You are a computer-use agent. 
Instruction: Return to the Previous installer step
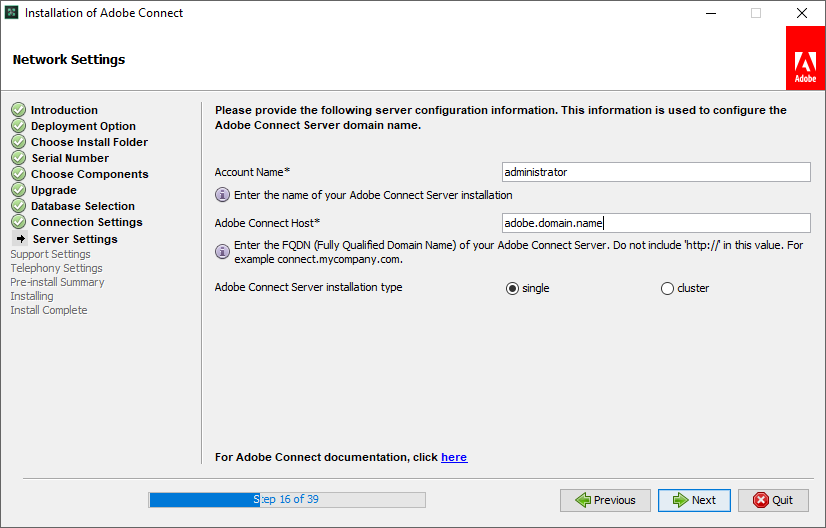tap(605, 500)
